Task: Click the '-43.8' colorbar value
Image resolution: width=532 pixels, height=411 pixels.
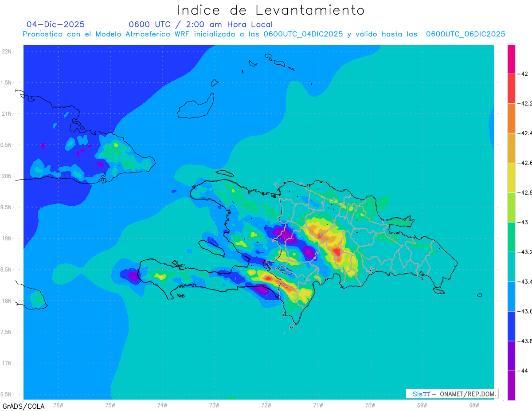Action: [x=525, y=341]
